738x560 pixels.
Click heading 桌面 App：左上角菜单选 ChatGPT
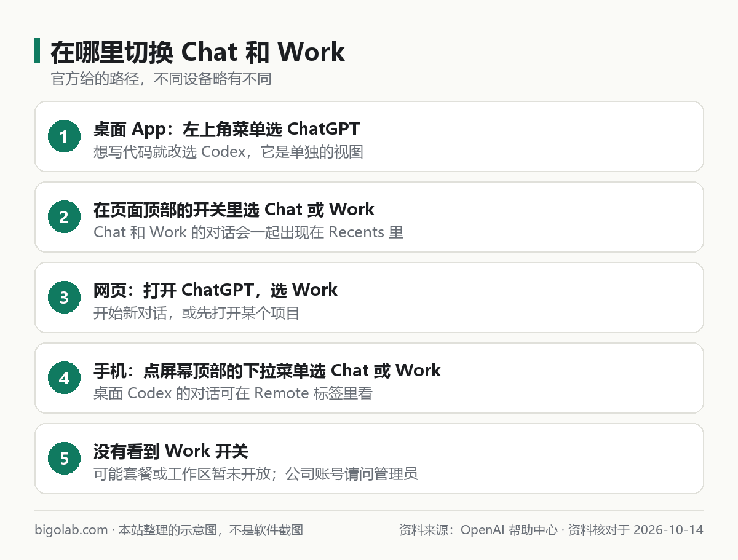point(226,129)
